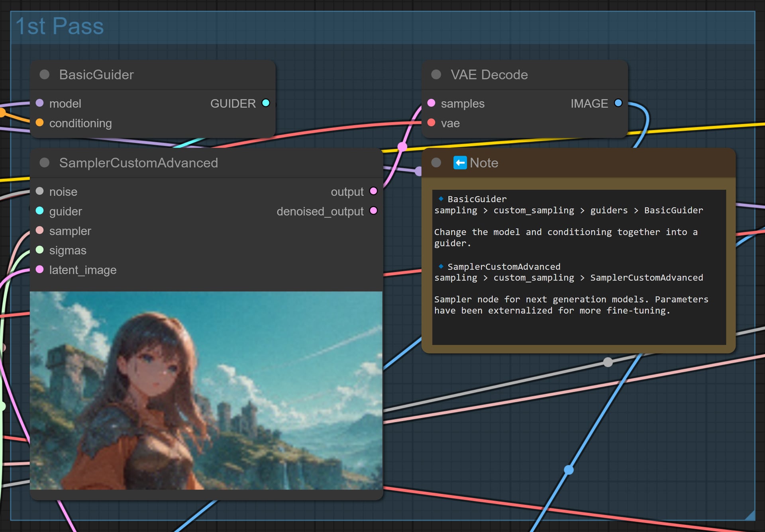Click the 'guider' input label on SamplerCustomAdvanced
The height and width of the screenshot is (532, 765).
(66, 211)
